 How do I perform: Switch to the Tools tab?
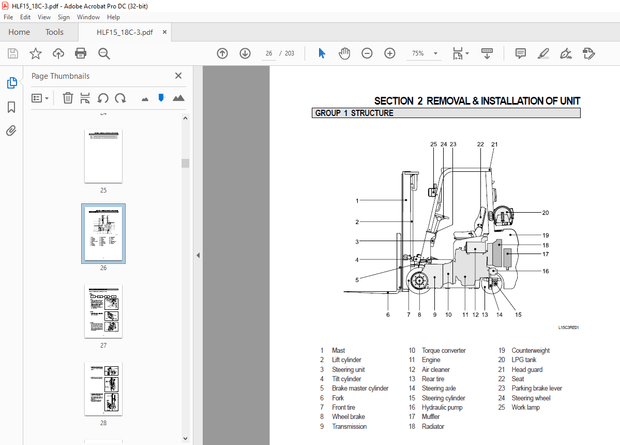[54, 32]
